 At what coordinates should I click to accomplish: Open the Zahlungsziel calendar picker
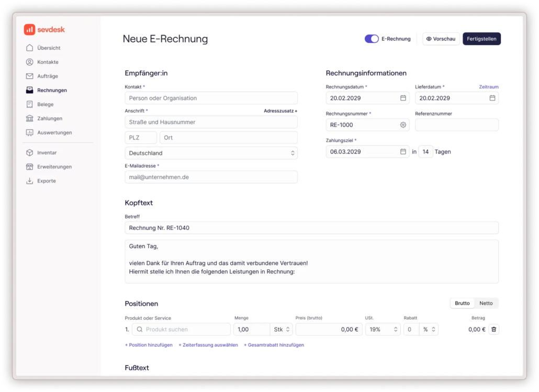pos(403,152)
